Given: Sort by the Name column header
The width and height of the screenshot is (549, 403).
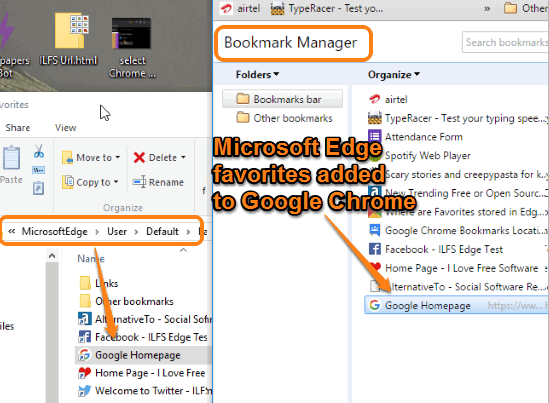Looking at the screenshot, I should (x=91, y=259).
